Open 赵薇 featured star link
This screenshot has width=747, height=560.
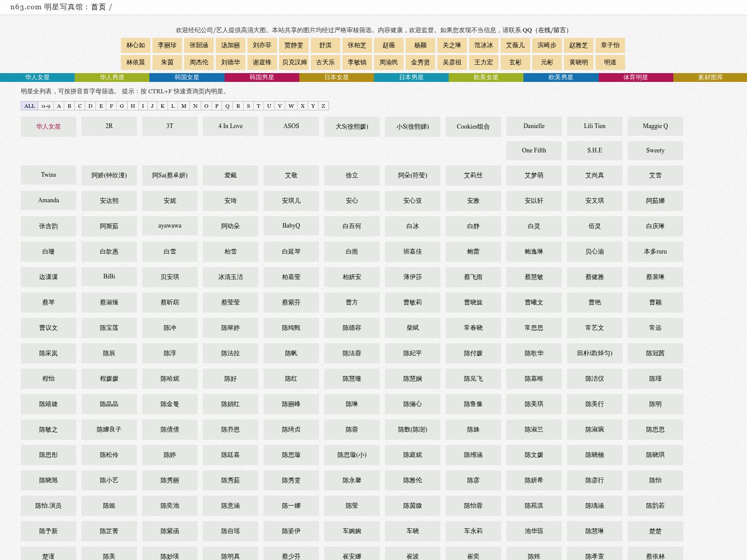[x=389, y=45]
